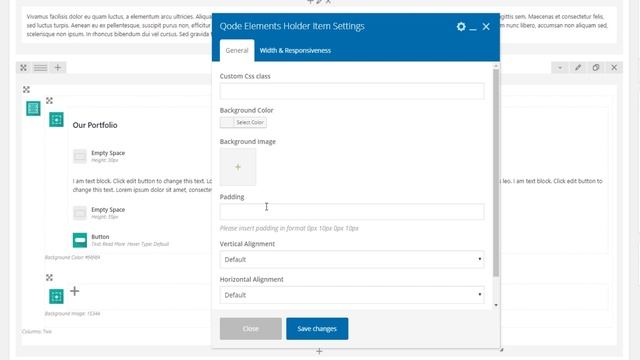Add a column with row plus icon
Image resolution: width=640 pixels, height=360 pixels.
coord(58,68)
